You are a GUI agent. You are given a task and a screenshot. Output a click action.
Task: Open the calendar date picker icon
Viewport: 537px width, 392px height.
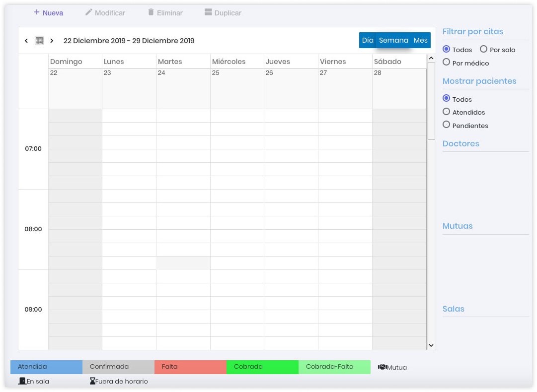(x=39, y=41)
